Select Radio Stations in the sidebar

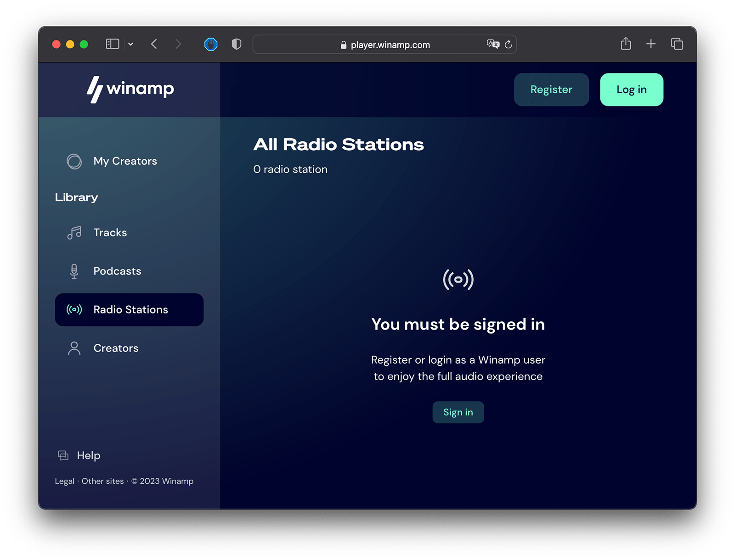129,310
